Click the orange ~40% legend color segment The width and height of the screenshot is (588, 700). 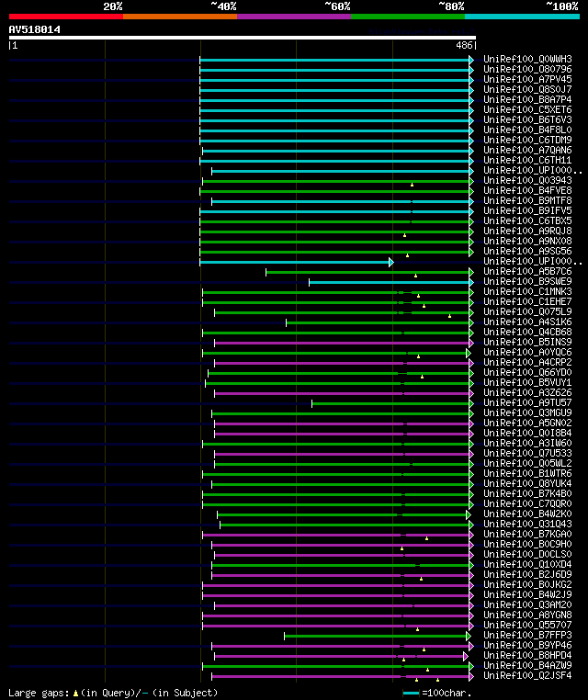tap(180, 17)
